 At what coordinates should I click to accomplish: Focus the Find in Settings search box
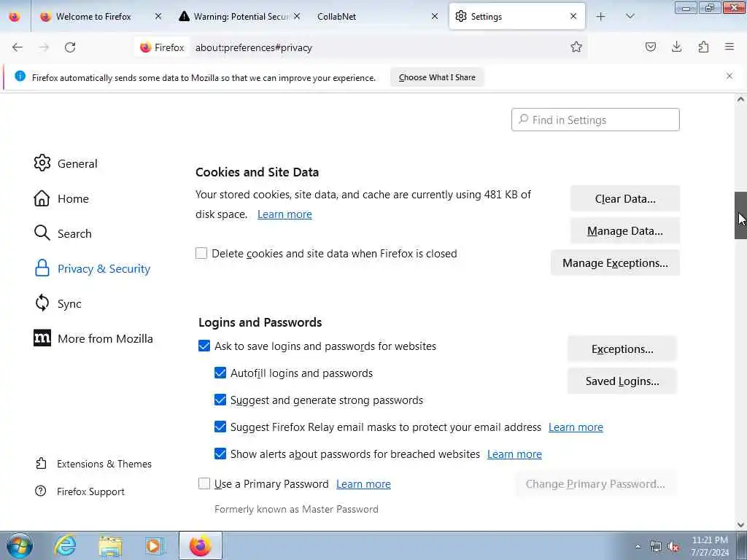(595, 120)
